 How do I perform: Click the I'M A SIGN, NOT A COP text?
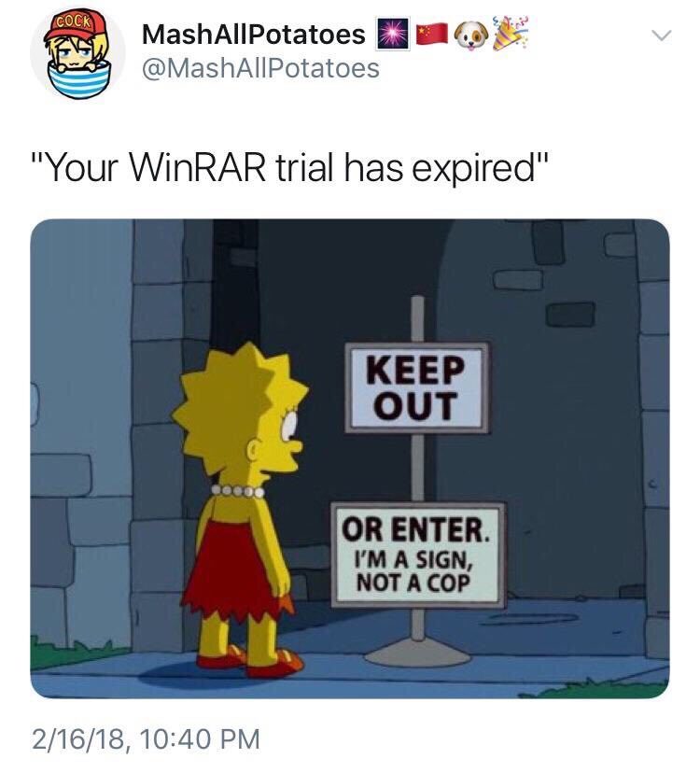pos(413,570)
